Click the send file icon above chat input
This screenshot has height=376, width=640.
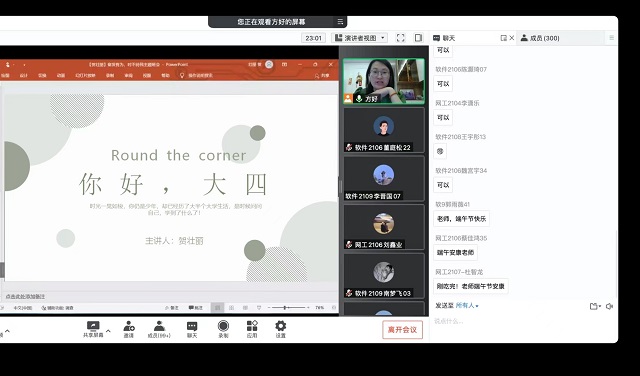coord(595,306)
